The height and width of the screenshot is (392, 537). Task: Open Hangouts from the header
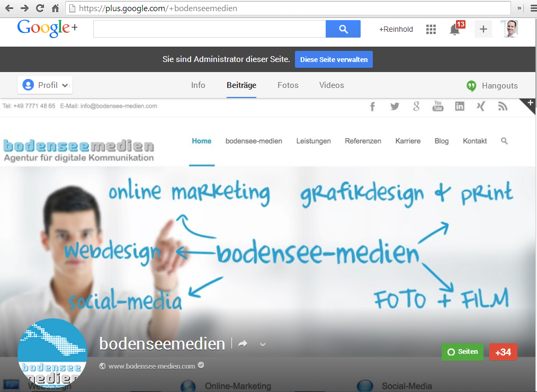pyautogui.click(x=492, y=86)
